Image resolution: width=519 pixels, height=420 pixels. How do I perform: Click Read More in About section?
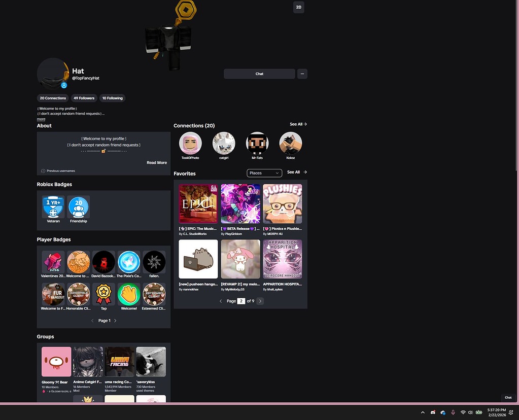click(x=157, y=162)
